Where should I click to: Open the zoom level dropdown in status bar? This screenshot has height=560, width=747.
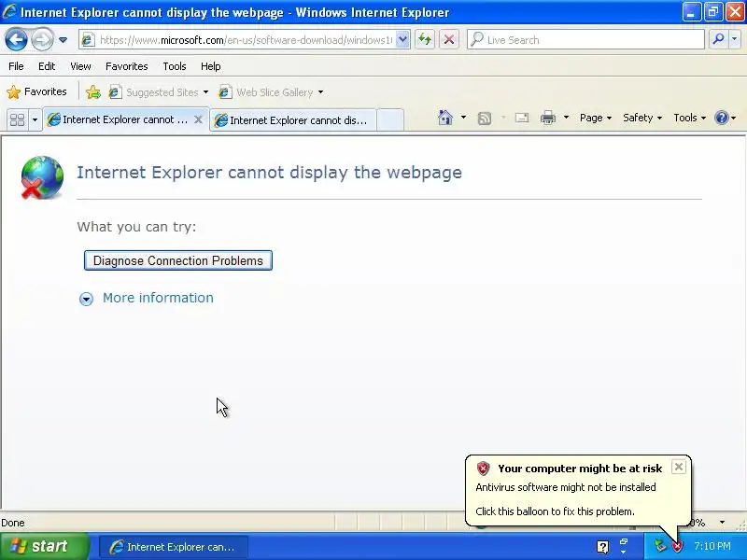[x=722, y=523]
